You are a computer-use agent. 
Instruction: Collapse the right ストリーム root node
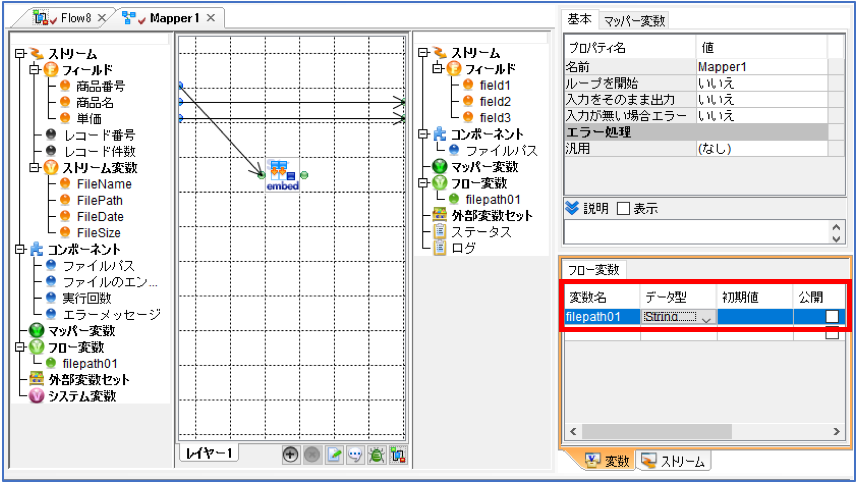pos(424,52)
